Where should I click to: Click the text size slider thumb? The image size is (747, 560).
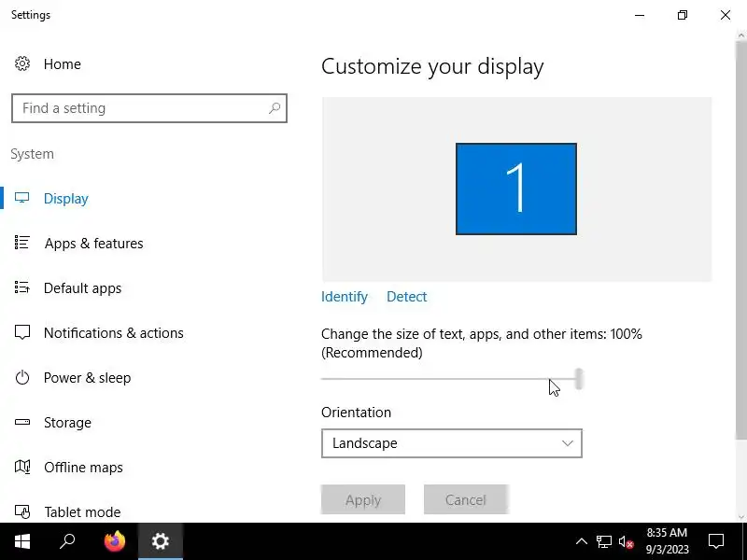pyautogui.click(x=578, y=379)
